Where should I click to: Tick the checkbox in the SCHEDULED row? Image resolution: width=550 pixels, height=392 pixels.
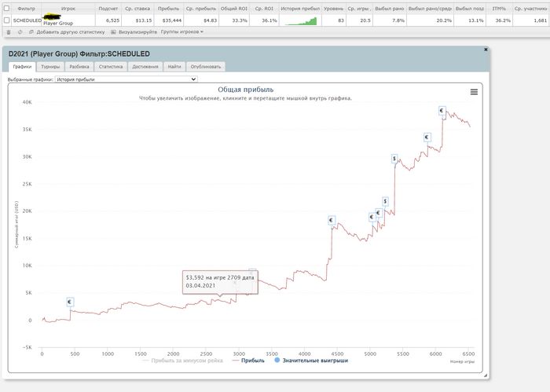tap(6, 20)
